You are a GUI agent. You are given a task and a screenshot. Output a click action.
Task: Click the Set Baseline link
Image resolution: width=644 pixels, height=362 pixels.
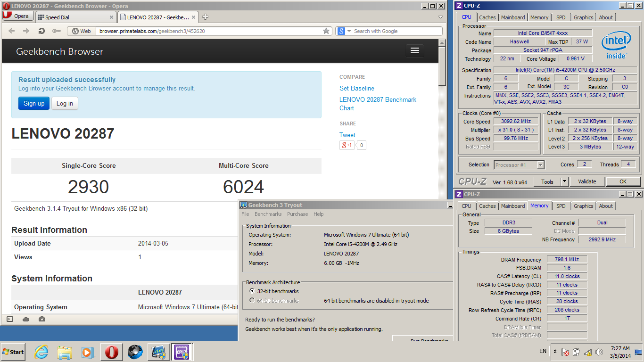tap(357, 88)
